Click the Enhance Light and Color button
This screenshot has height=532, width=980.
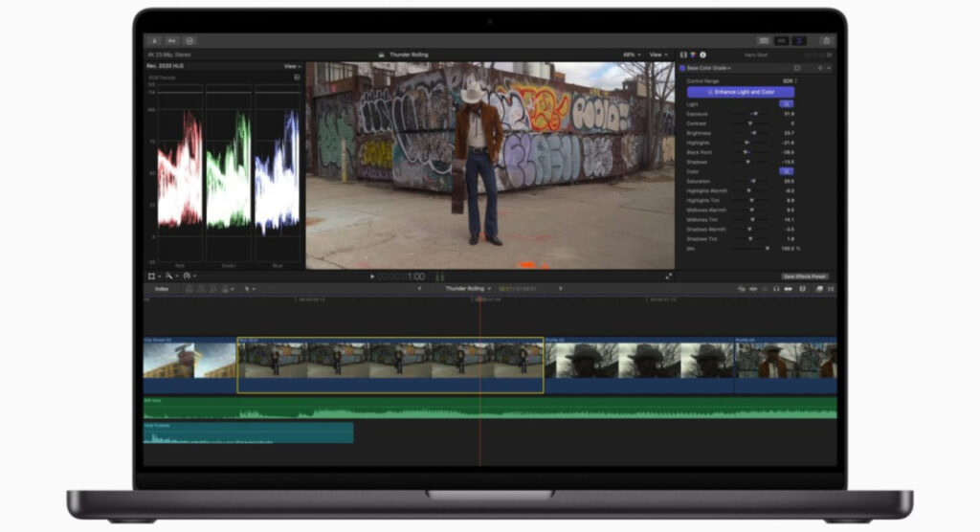click(741, 92)
